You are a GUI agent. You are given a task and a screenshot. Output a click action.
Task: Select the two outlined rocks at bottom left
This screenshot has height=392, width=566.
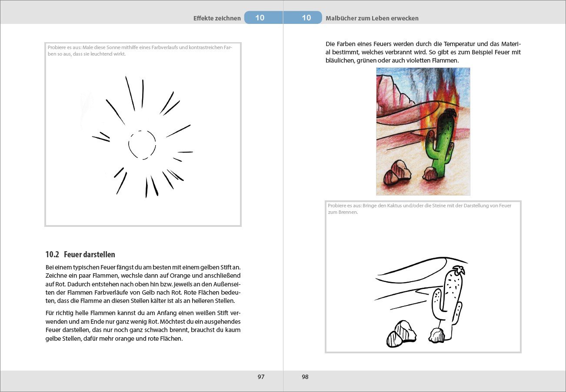[401, 334]
